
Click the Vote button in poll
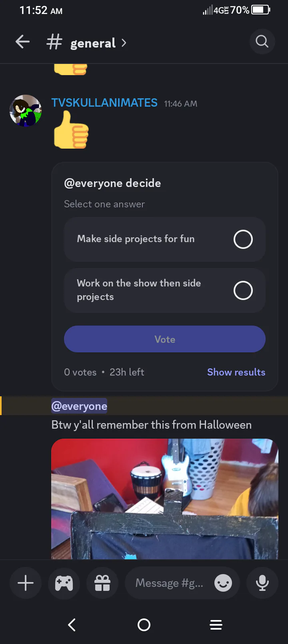[x=165, y=339]
